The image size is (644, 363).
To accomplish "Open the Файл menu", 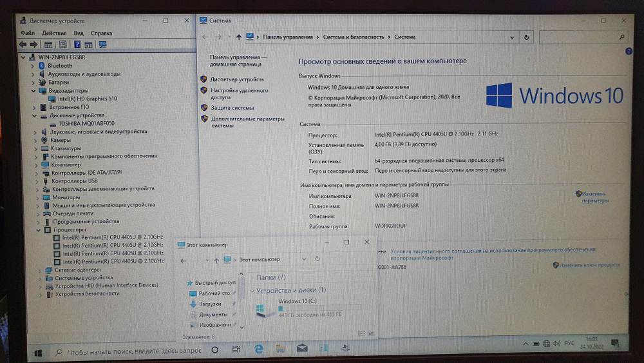I will (28, 33).
